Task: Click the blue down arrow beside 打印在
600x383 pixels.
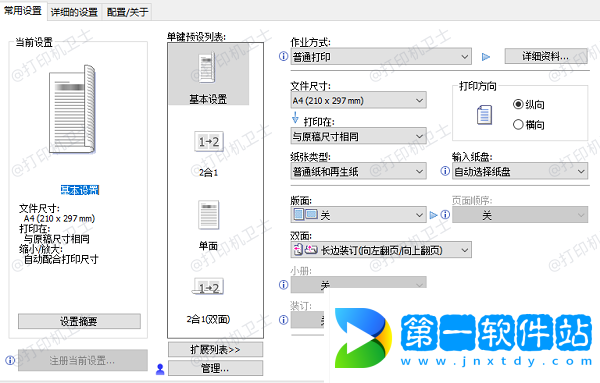Action: pos(295,117)
